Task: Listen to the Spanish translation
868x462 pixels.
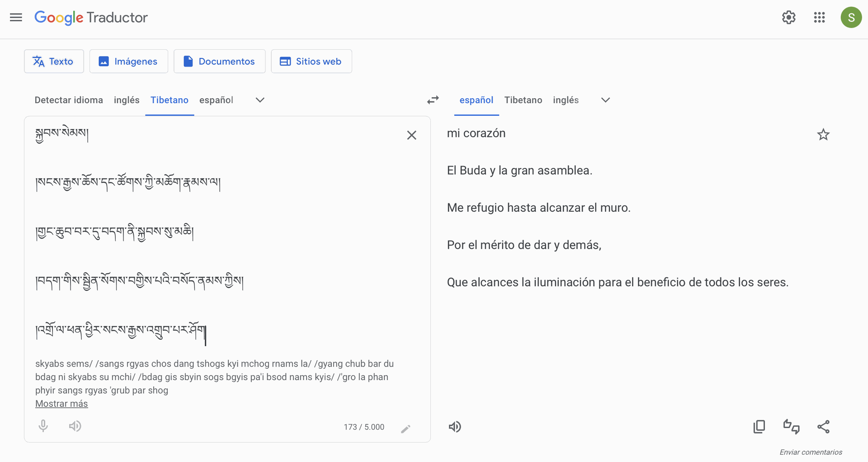Action: point(455,427)
